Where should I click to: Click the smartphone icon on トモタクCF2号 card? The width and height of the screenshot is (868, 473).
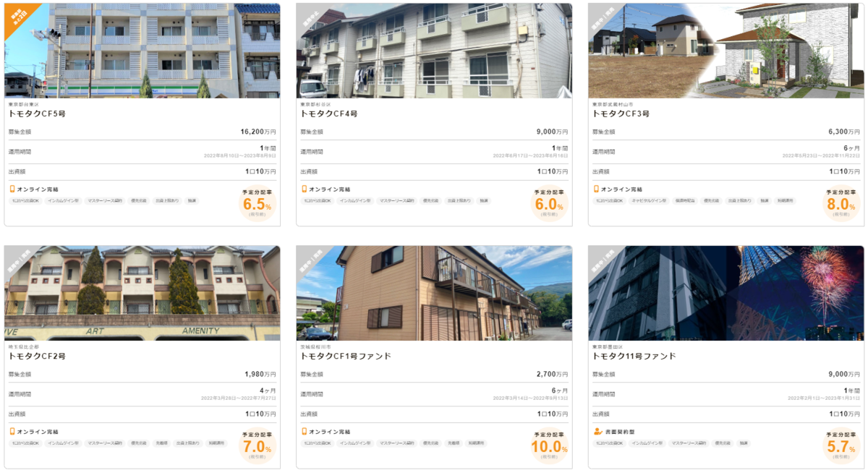(x=12, y=432)
